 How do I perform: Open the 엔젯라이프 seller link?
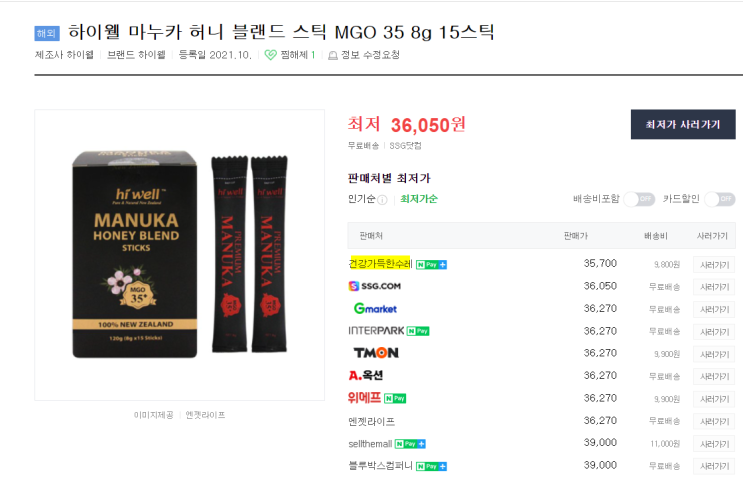[x=372, y=421]
